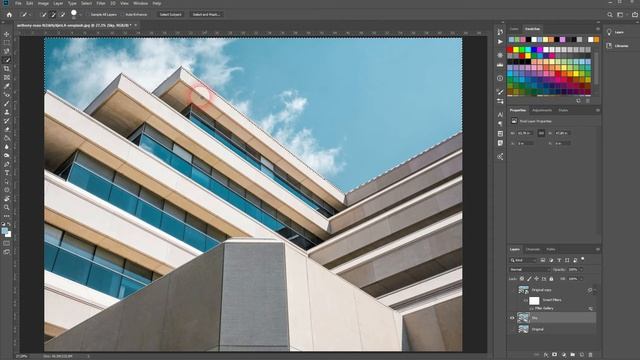This screenshot has height=360, width=640.
Task: Show the Original copy layer visibility box
Action: [512, 290]
